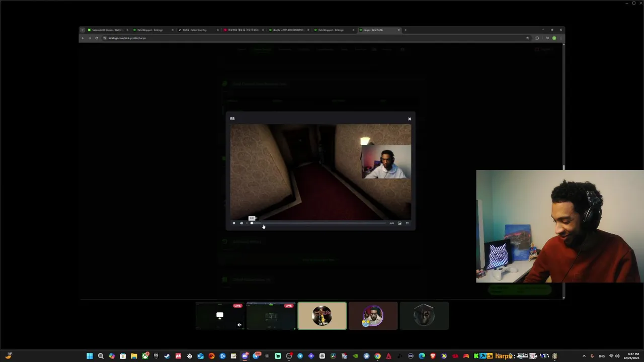Screen dimensions: 644x362
Task: Open Brave browser from the taskbar
Action: click(433, 356)
